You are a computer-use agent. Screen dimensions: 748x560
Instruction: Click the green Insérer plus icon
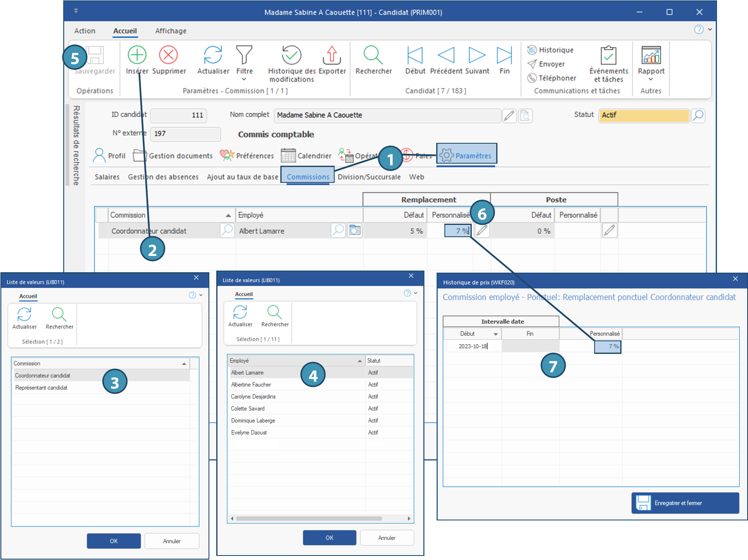pyautogui.click(x=137, y=55)
